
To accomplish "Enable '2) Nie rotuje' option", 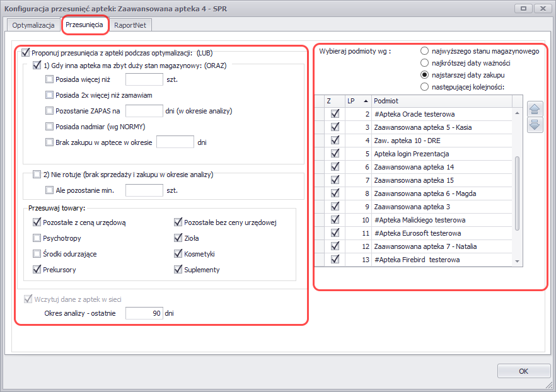I will coord(37,174).
